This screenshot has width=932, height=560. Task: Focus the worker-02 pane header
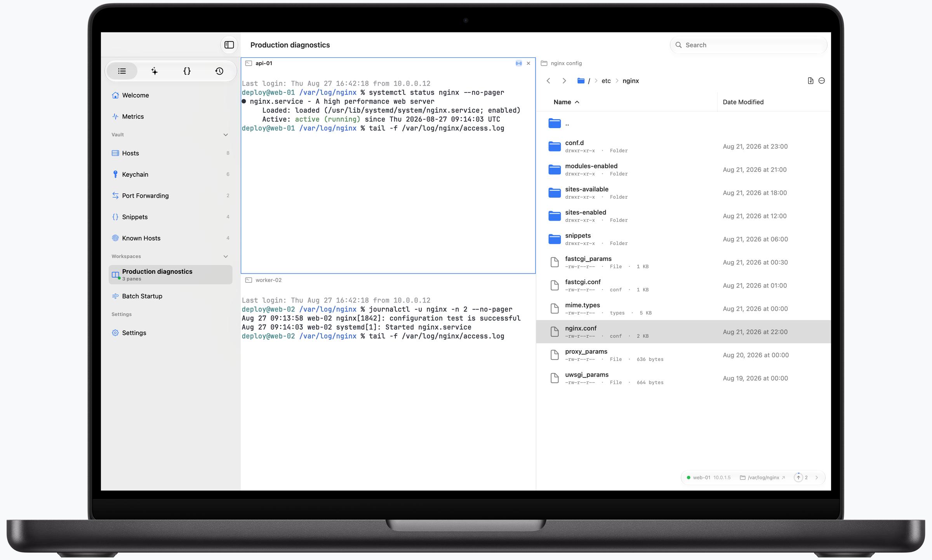388,280
